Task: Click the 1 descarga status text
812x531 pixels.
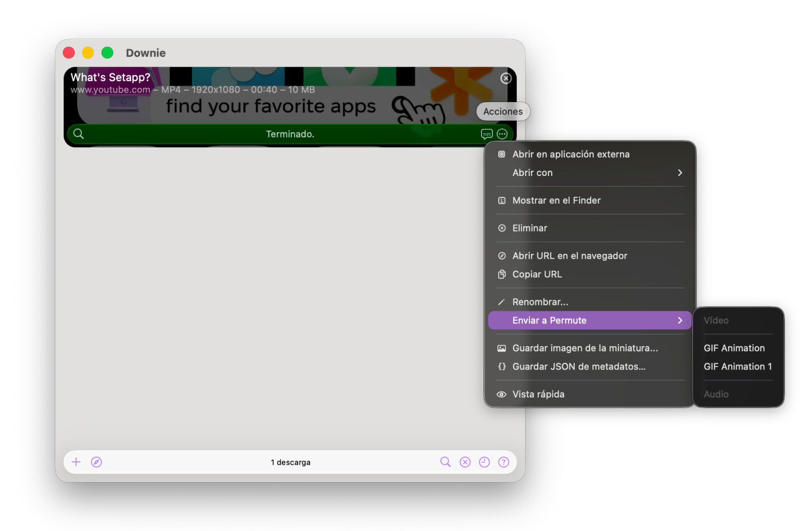Action: [x=290, y=462]
